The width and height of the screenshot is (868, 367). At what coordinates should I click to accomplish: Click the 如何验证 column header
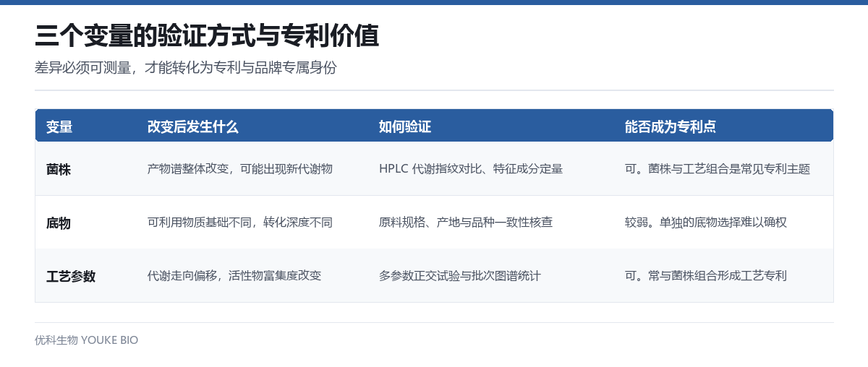(405, 127)
